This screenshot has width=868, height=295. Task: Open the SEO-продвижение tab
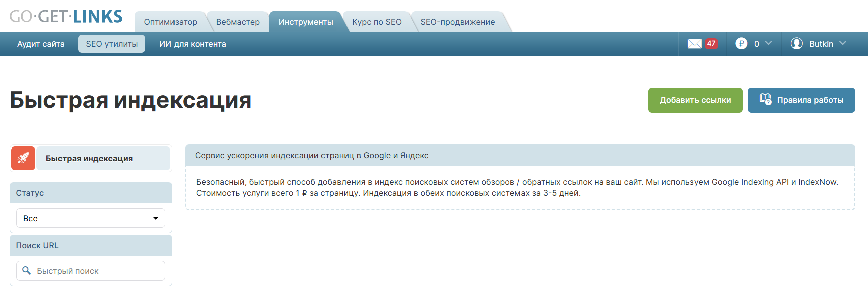[x=457, y=22]
